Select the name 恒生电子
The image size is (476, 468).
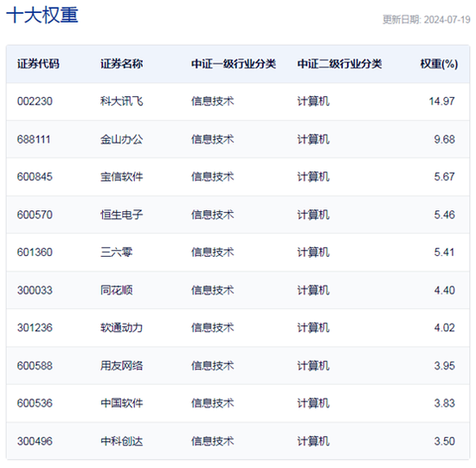[x=122, y=215]
